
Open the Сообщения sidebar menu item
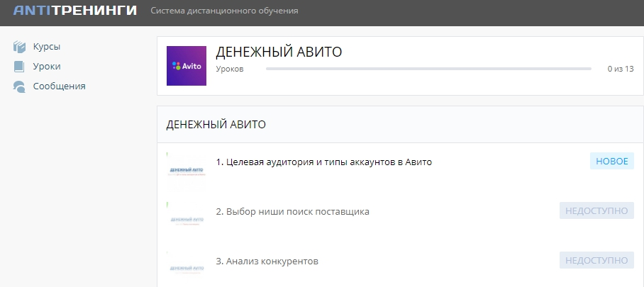(59, 86)
